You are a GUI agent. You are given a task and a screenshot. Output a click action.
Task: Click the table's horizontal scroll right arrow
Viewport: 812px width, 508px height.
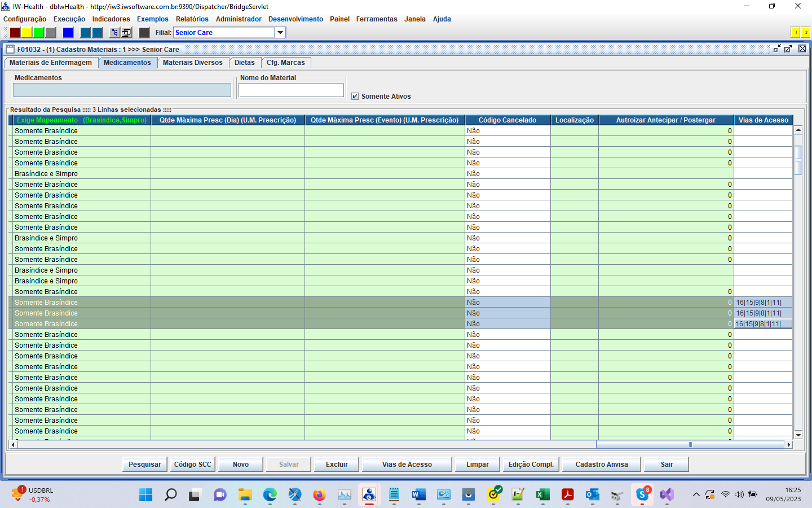click(789, 445)
